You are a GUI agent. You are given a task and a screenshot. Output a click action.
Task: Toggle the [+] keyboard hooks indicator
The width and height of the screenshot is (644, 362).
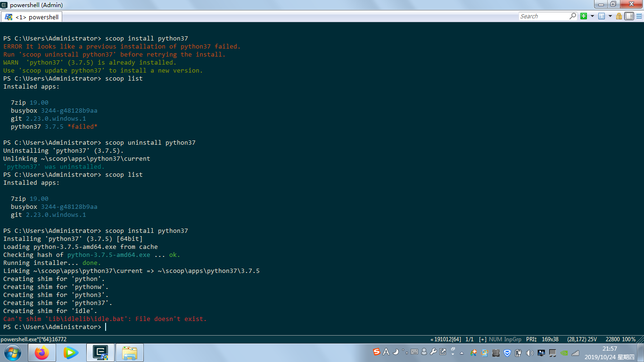tap(483, 339)
